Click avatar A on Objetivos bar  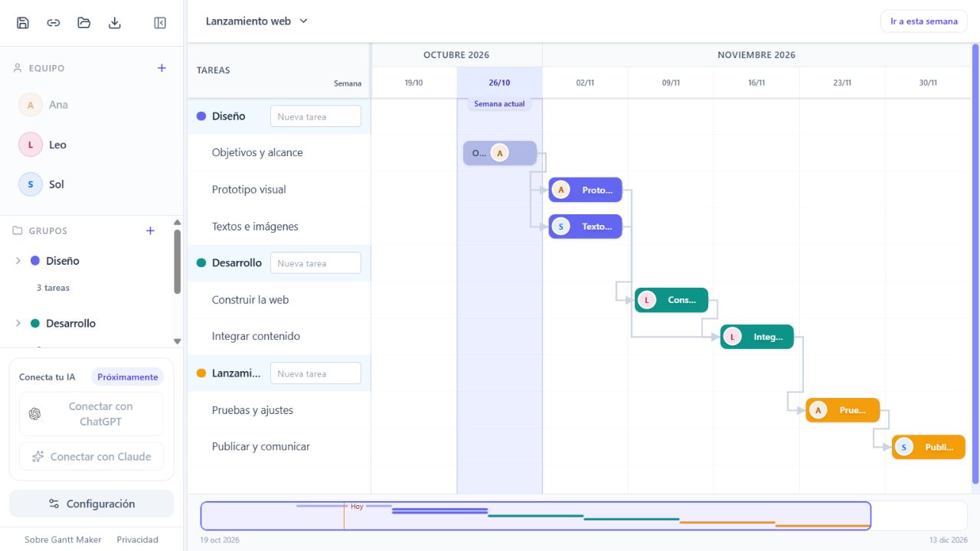pos(500,153)
